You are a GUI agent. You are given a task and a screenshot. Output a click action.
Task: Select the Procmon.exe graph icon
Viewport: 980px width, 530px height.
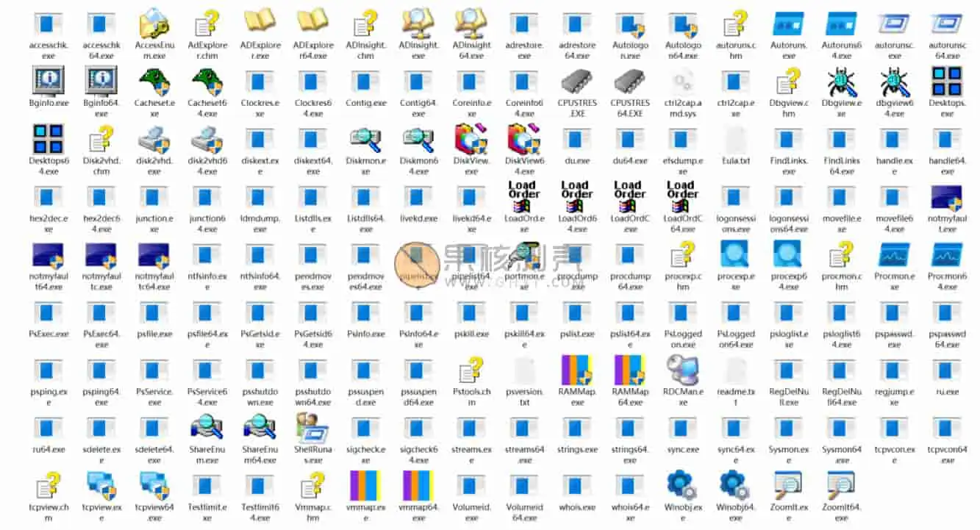(894, 254)
